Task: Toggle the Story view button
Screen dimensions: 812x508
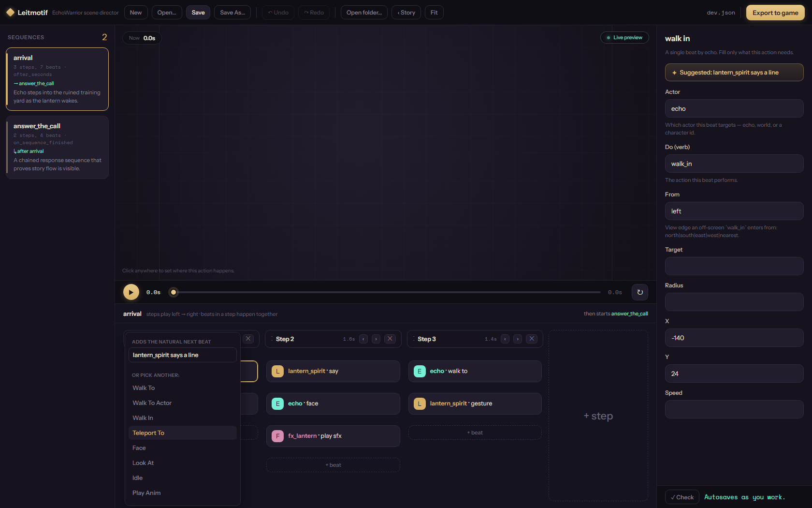Action: (406, 13)
